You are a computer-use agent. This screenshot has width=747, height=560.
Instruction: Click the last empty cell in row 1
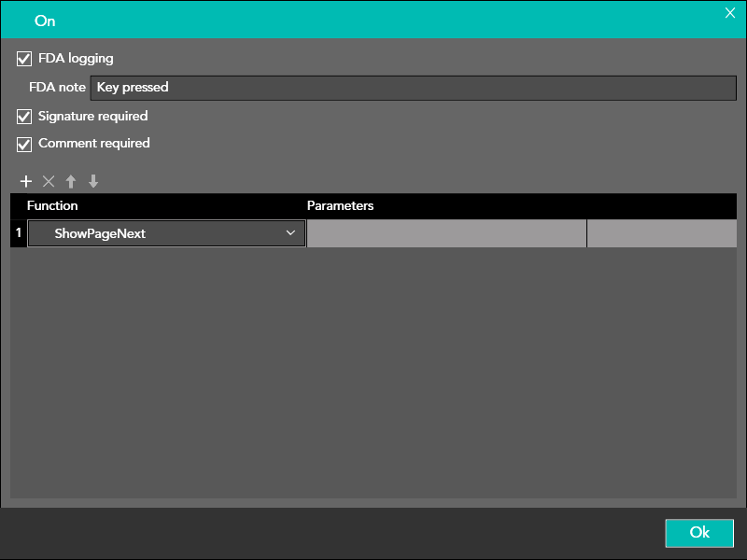[661, 234]
